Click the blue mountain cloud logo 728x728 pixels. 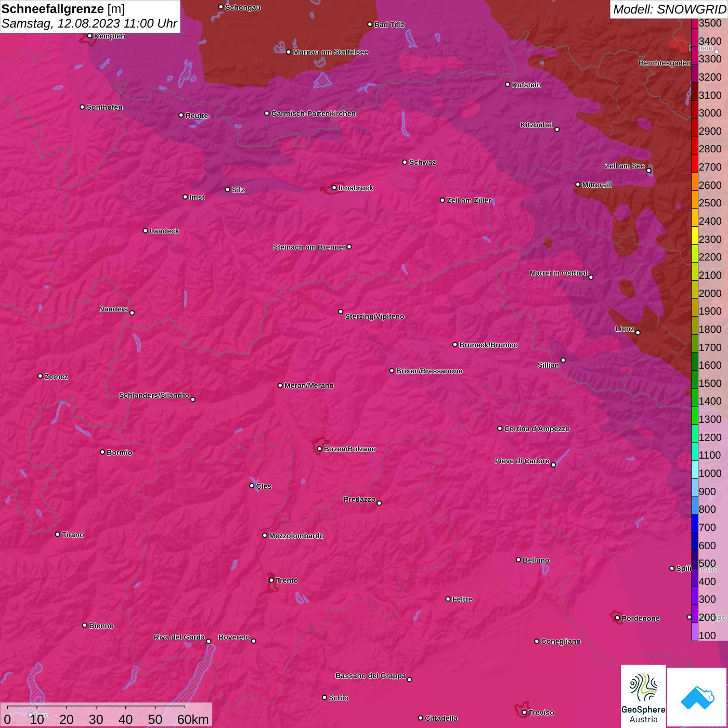click(697, 698)
